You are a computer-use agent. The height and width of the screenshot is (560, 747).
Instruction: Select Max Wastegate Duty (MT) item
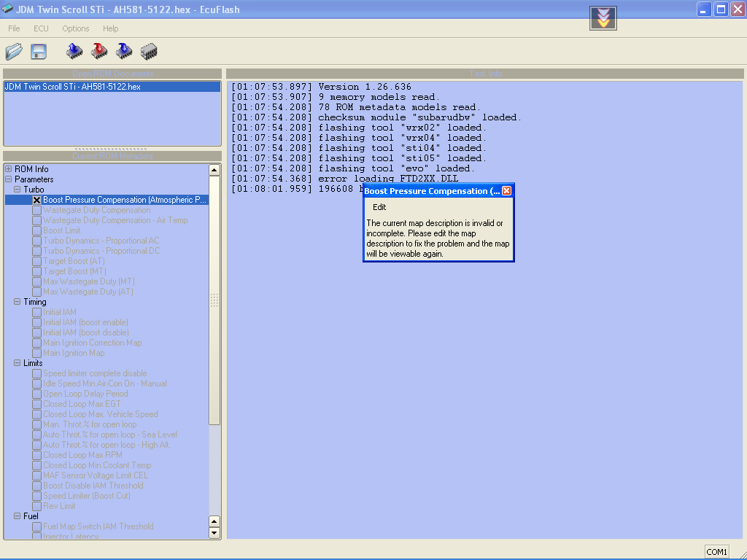(88, 281)
